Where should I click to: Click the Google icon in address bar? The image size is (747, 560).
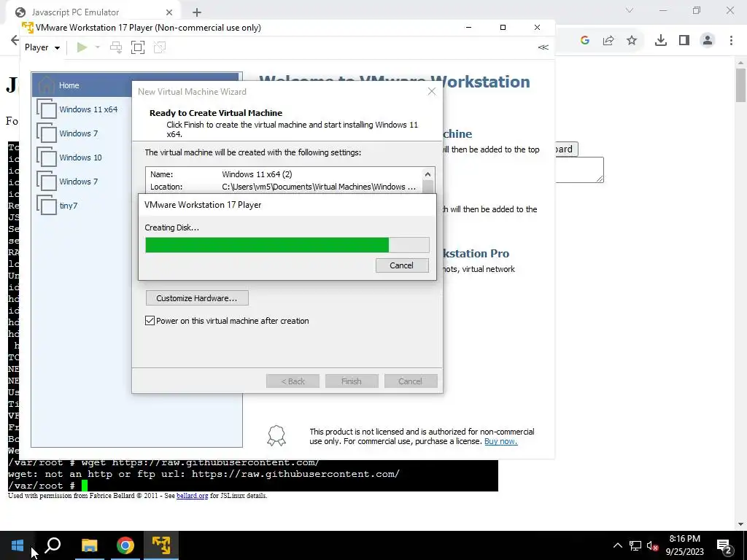[x=585, y=41]
